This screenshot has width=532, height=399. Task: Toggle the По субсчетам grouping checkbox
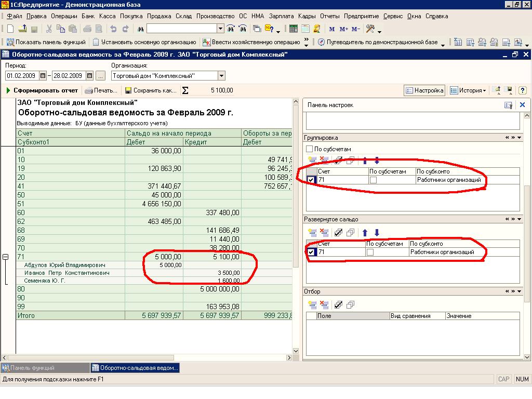click(309, 149)
